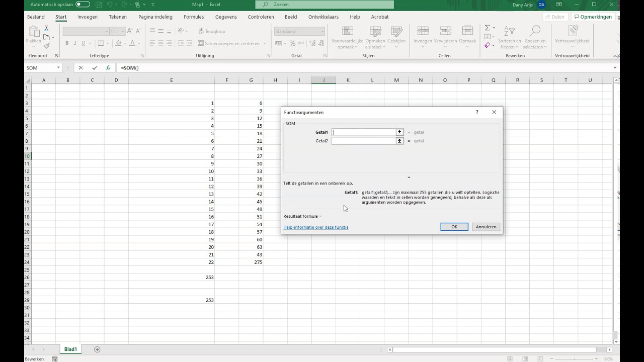Click the formula bar text =SOM()

coord(130,68)
